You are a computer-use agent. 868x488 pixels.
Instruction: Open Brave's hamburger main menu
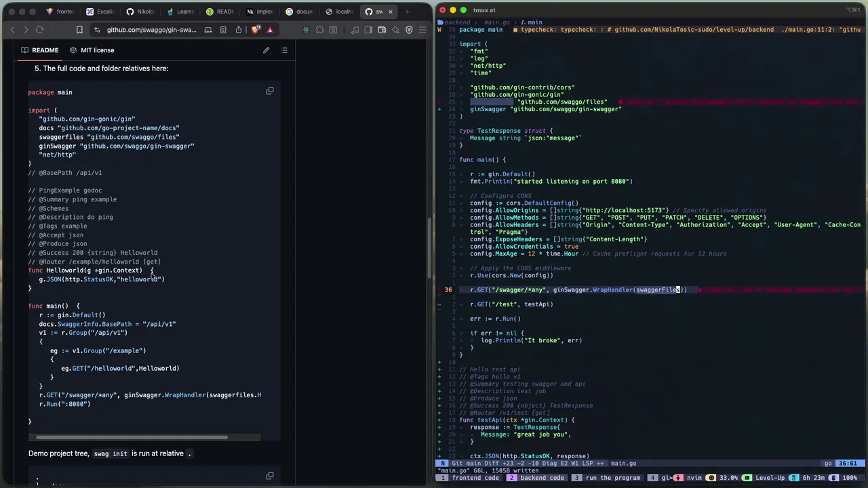422,30
